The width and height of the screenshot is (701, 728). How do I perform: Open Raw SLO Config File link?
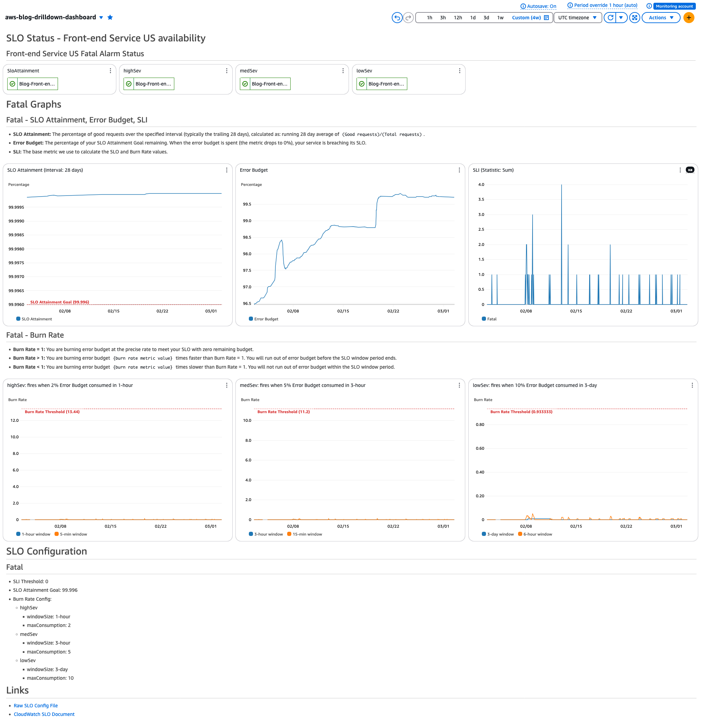36,705
